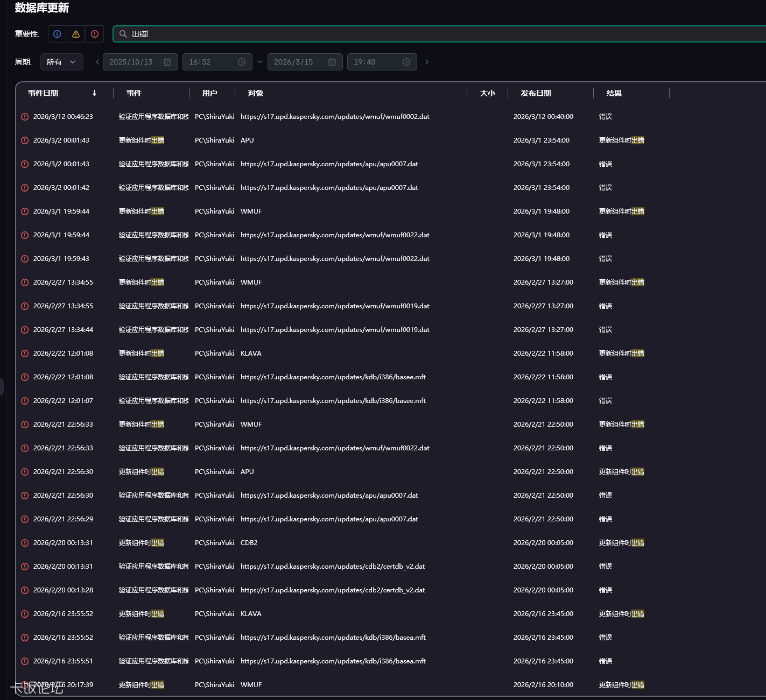
Task: Open clock picker for end time 19:40
Action: 406,62
